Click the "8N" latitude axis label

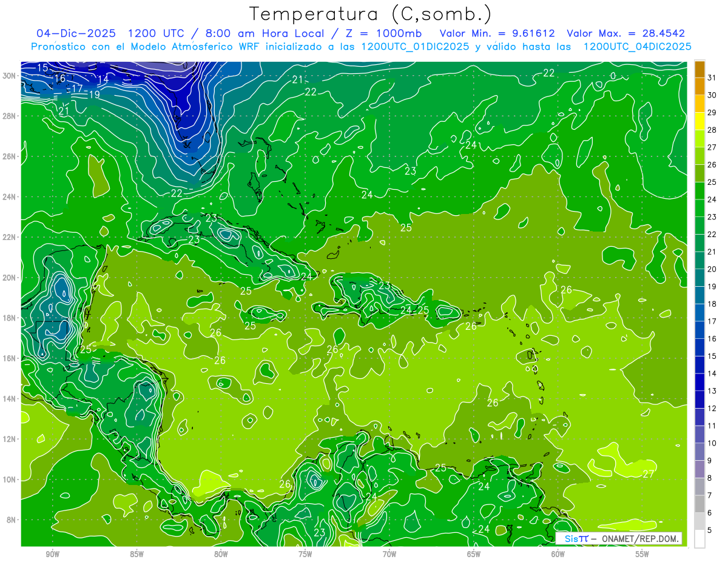[12, 520]
